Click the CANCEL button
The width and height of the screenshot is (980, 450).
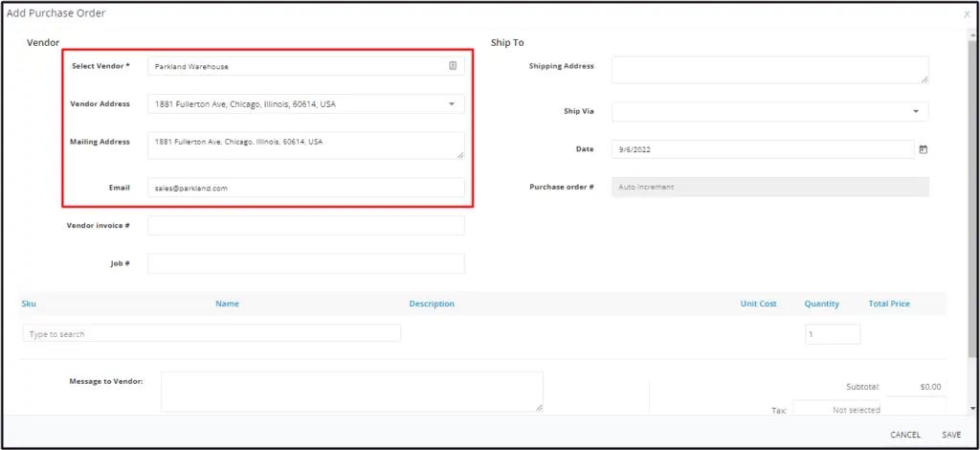[x=905, y=435]
